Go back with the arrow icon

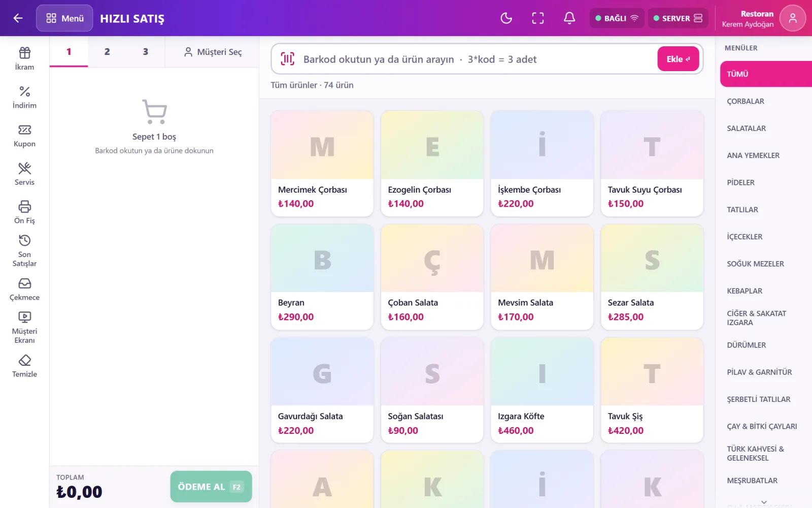coord(18,18)
